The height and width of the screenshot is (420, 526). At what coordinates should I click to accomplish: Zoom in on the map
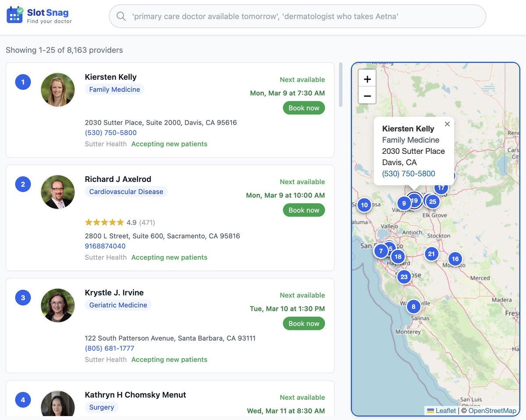[x=366, y=80]
